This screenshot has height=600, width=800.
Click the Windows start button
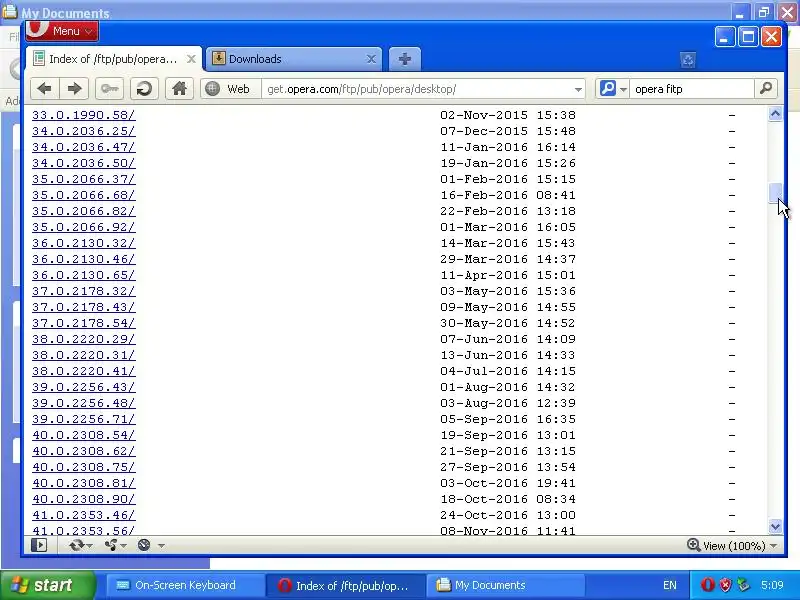pos(48,585)
